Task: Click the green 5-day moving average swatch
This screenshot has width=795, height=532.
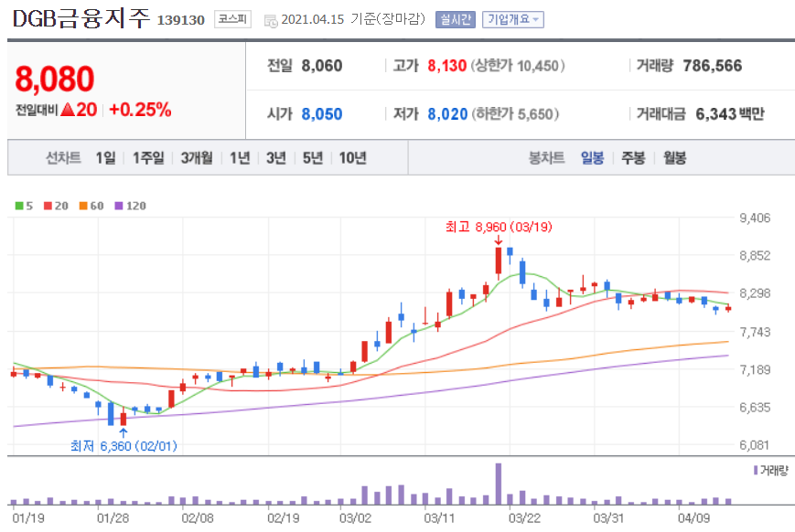Action: click(x=19, y=206)
